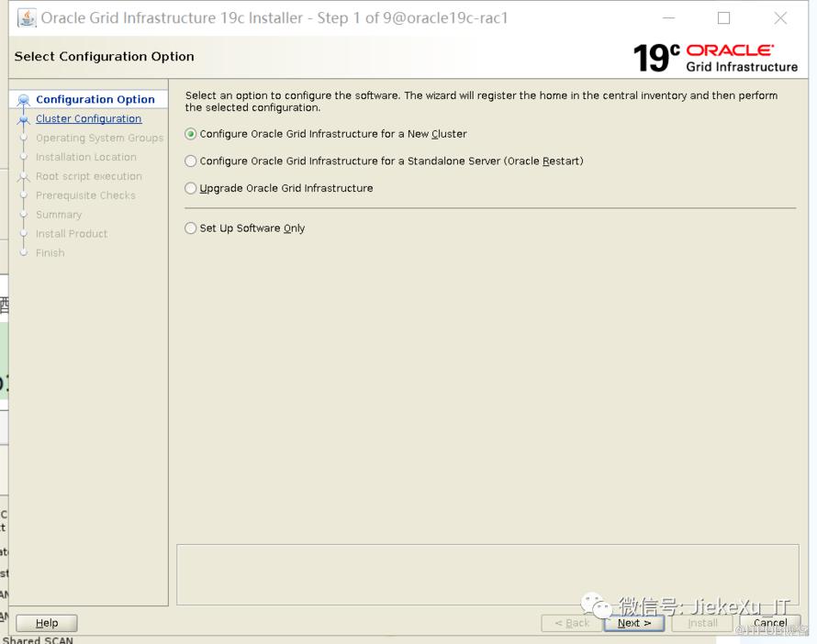Open the Cluster Configuration step link
Screen dimensions: 817x644
(88, 118)
